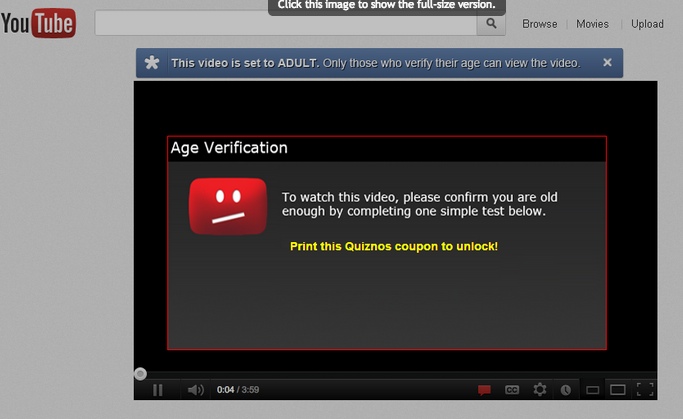Viewport: 683px width, 419px height.
Task: Click the red sad-face YouTube icon
Action: pos(228,206)
